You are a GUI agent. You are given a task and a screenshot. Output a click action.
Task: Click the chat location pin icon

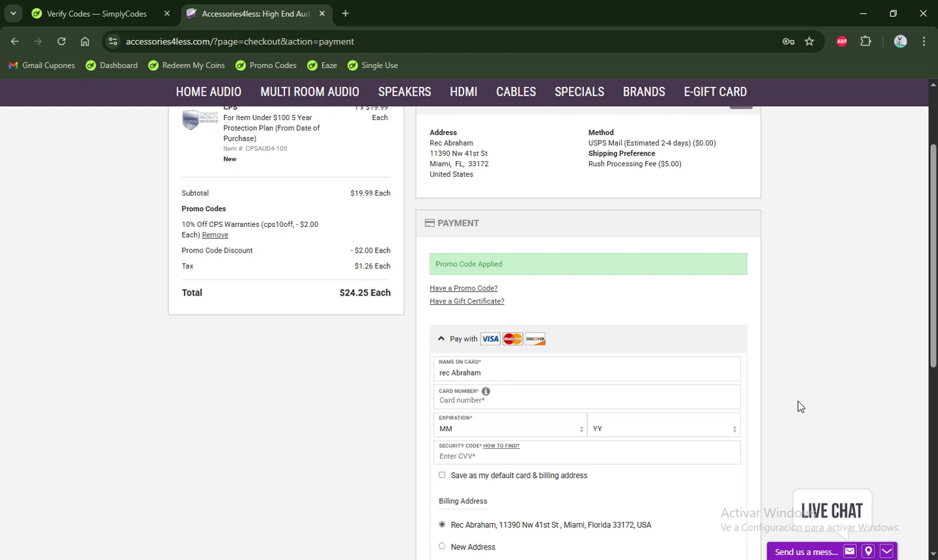tap(868, 551)
